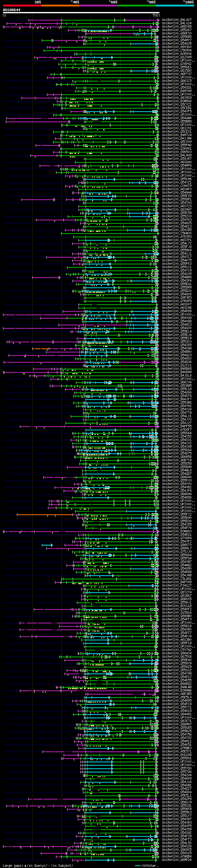
Task: Select subject label UniRef100_Q54MY7
Action: coord(177,40)
